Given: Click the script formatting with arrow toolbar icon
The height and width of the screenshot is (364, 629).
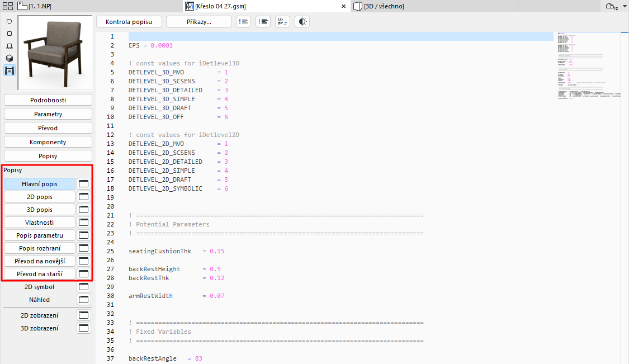Looking at the screenshot, I should (x=282, y=21).
